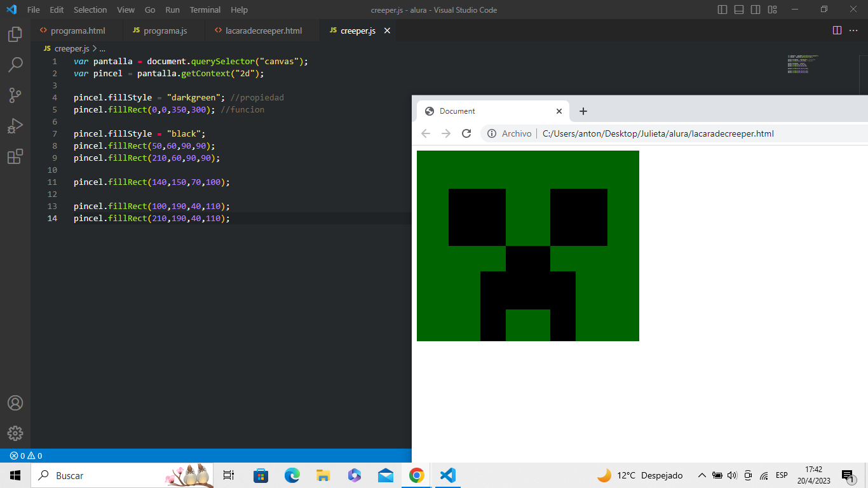Open Customize Layout options
This screenshot has width=868, height=488.
pos(772,10)
